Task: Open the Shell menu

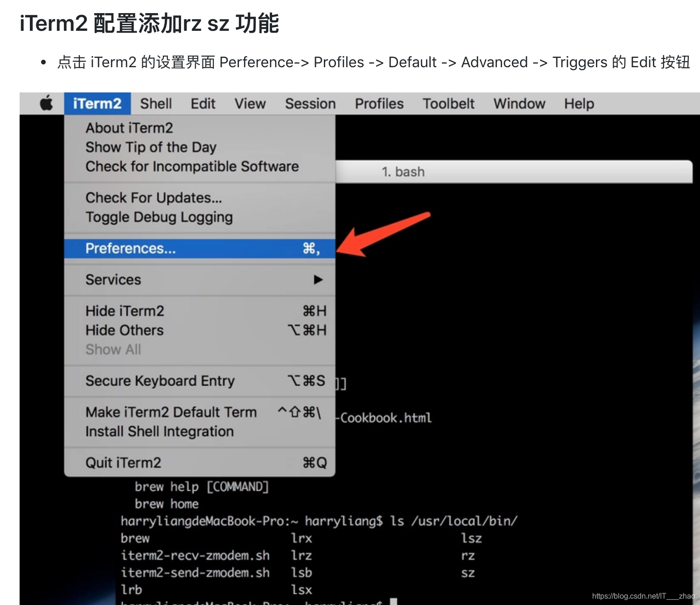Action: click(x=156, y=104)
